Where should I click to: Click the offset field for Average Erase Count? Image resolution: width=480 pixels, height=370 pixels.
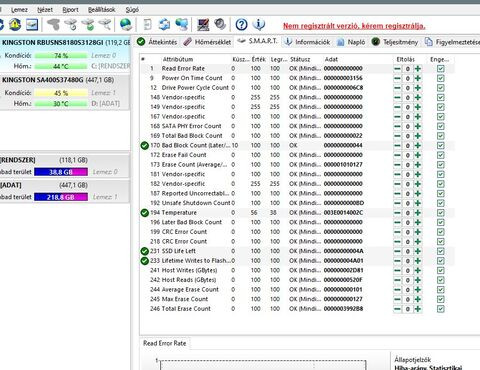pyautogui.click(x=407, y=290)
